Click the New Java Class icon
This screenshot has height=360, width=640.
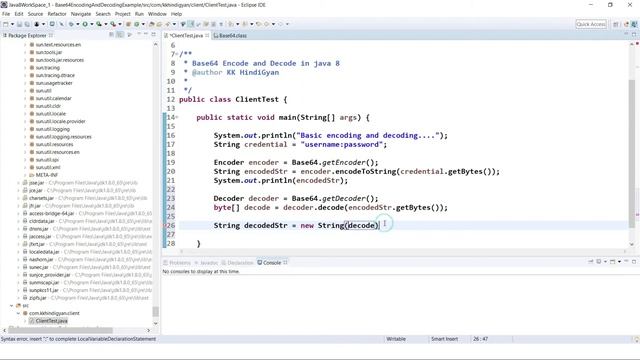137,24
